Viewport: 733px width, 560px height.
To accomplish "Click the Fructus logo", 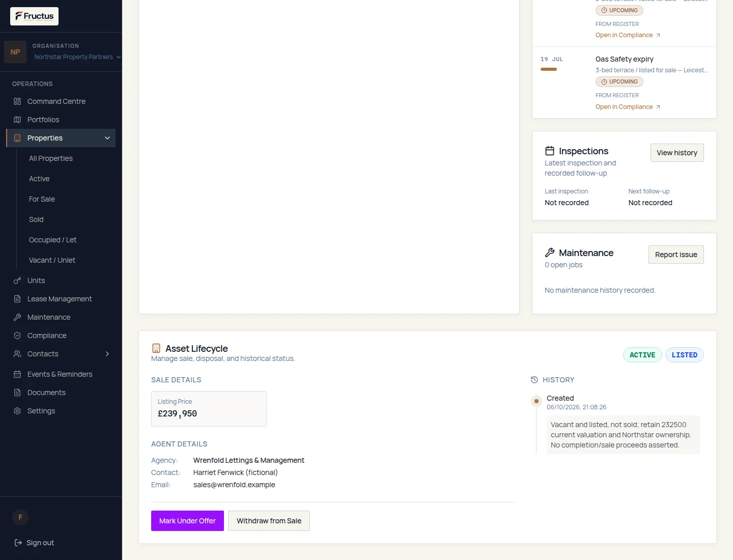I will pyautogui.click(x=34, y=16).
